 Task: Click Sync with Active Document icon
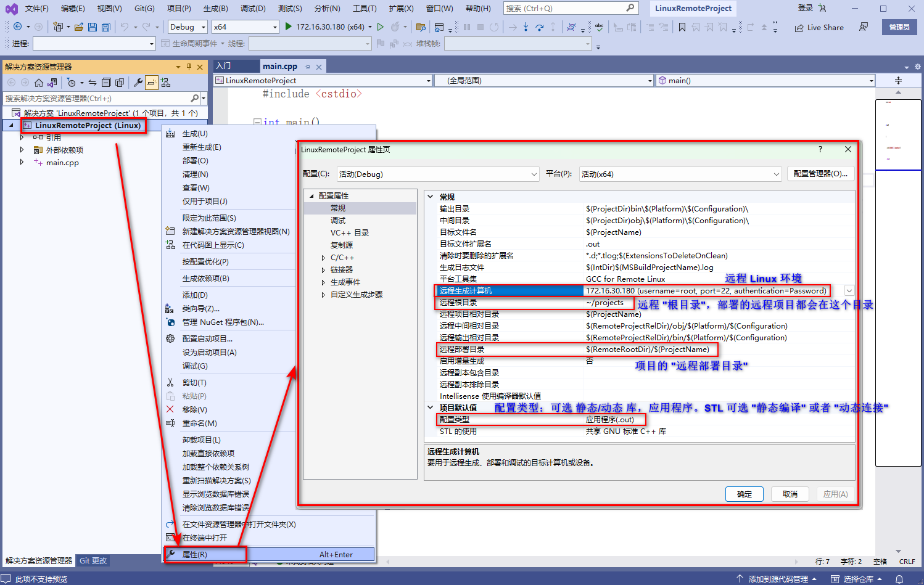tap(92, 83)
